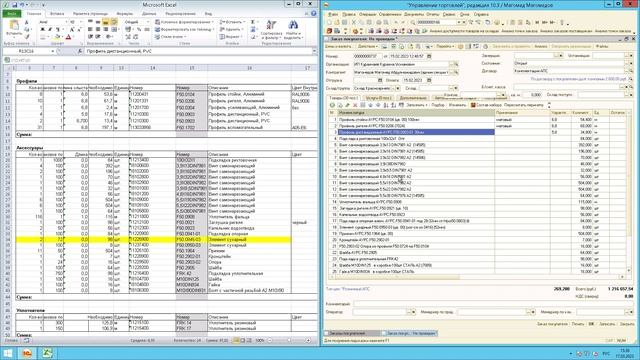
Task: Click the Save icon in Excel title bar
Action: pos(14,5)
